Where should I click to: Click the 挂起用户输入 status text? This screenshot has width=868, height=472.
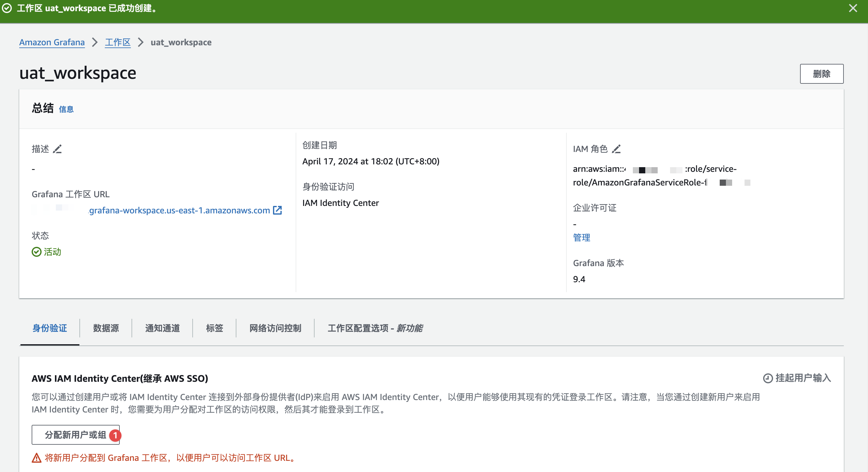[803, 378]
